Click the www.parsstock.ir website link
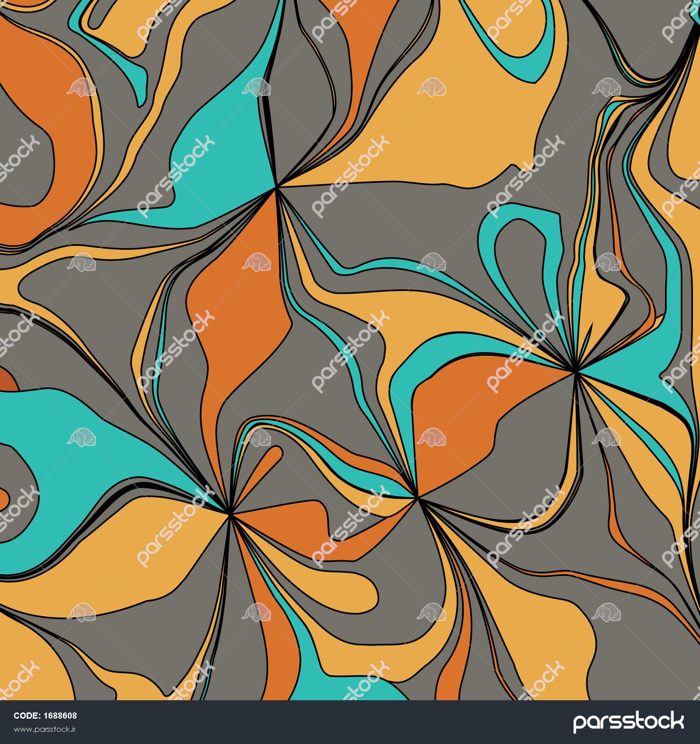 coord(45,730)
